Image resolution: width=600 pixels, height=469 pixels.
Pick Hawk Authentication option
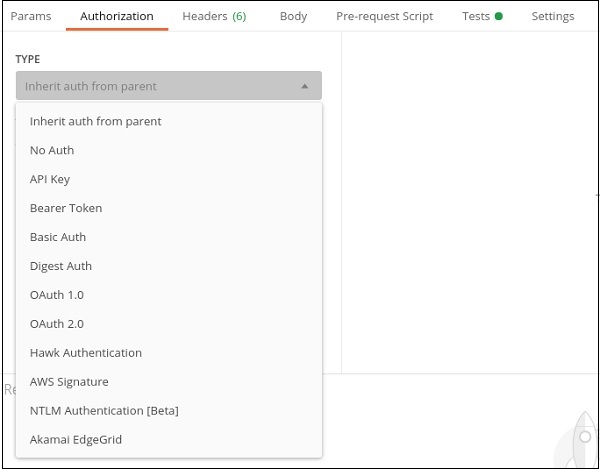[86, 353]
